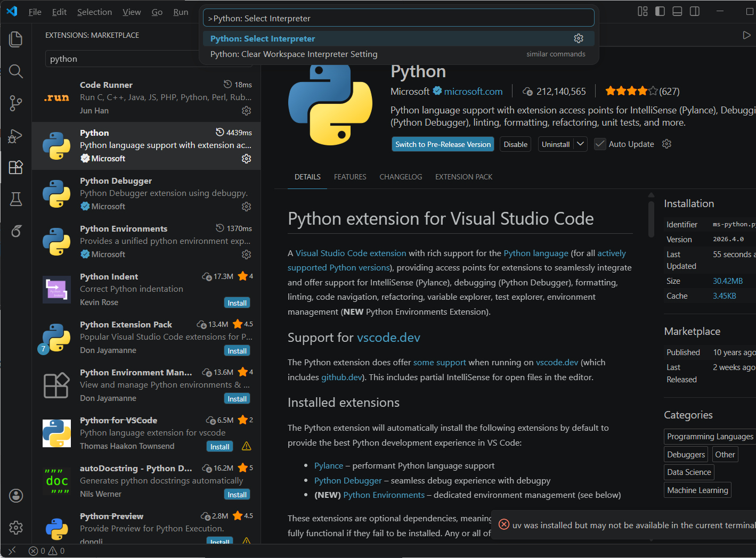This screenshot has width=756, height=558.
Task: Open the Testing flask icon view
Action: [x=16, y=199]
